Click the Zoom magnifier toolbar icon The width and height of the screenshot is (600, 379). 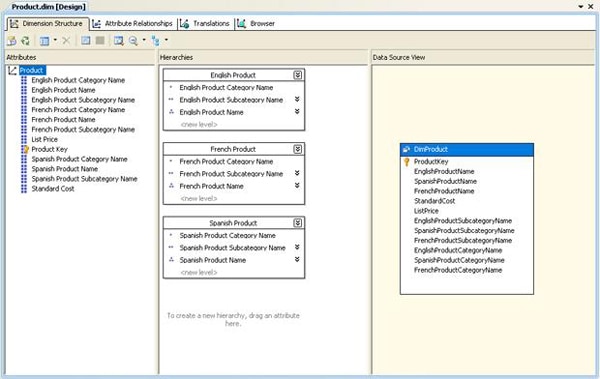click(133, 41)
